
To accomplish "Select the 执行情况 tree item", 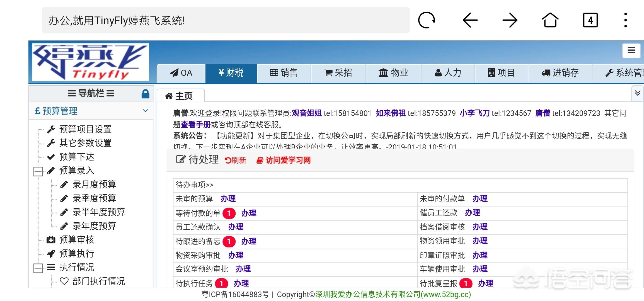I will coord(77,267).
